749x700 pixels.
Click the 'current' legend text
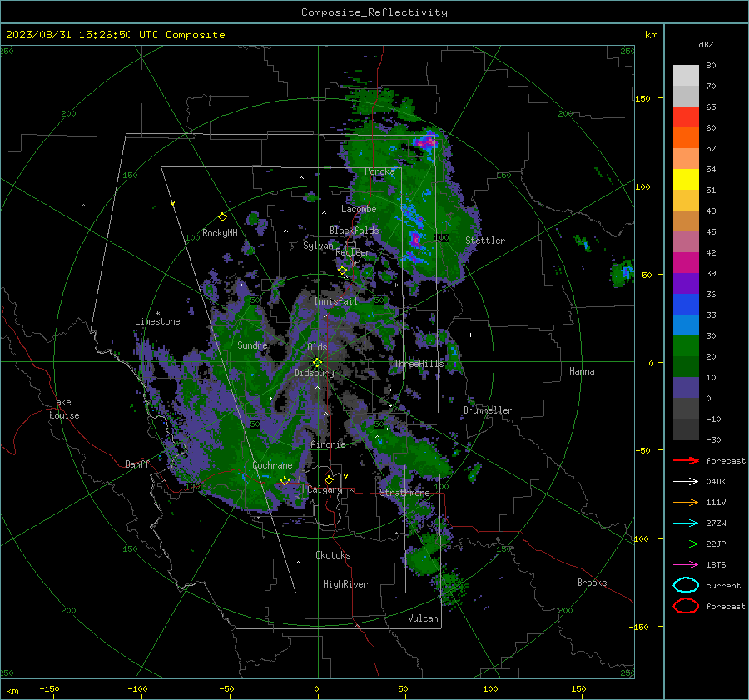pyautogui.click(x=723, y=585)
